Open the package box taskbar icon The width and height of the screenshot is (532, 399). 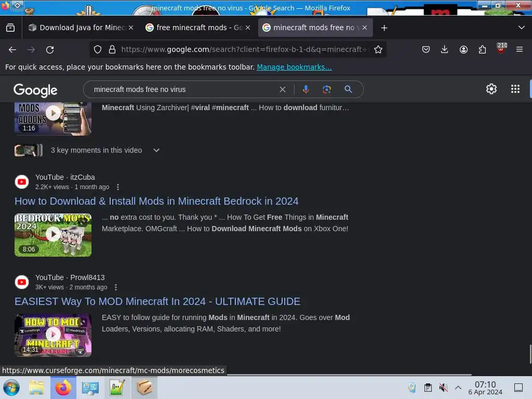(144, 388)
